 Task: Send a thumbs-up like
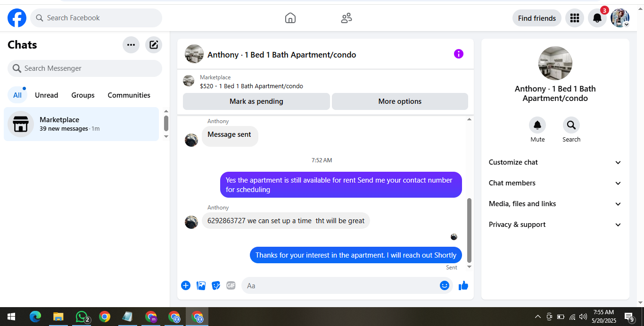(x=463, y=285)
